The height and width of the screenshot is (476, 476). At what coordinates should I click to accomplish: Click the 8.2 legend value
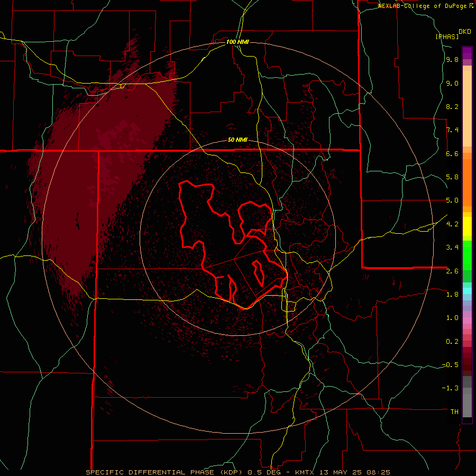(452, 106)
